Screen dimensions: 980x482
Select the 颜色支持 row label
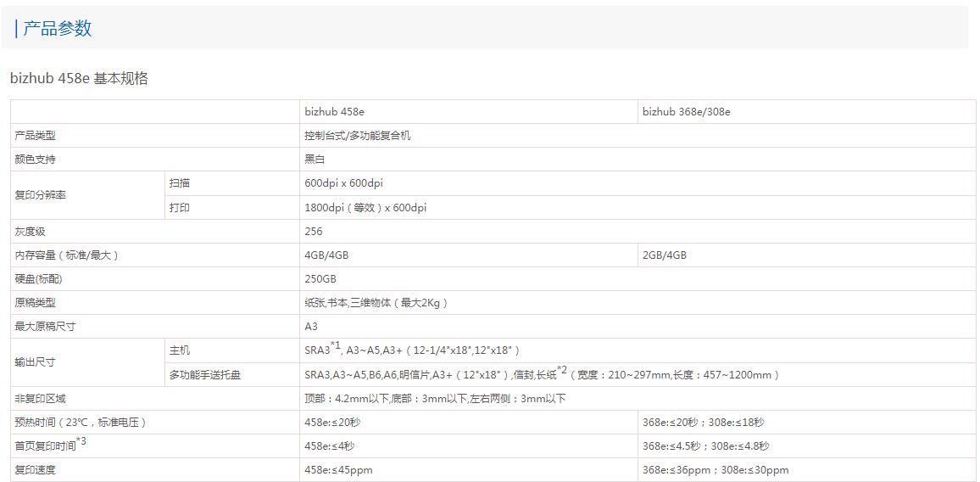point(35,159)
